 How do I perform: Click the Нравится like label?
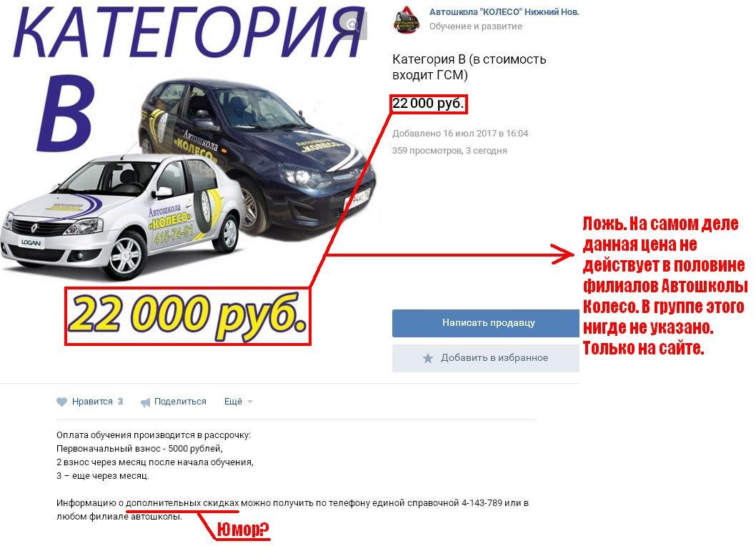click(92, 402)
